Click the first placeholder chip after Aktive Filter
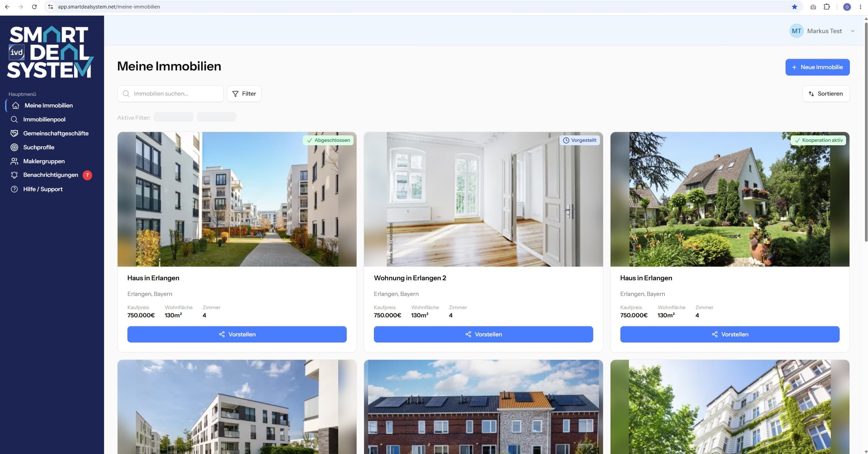Image resolution: width=868 pixels, height=454 pixels. [x=174, y=117]
